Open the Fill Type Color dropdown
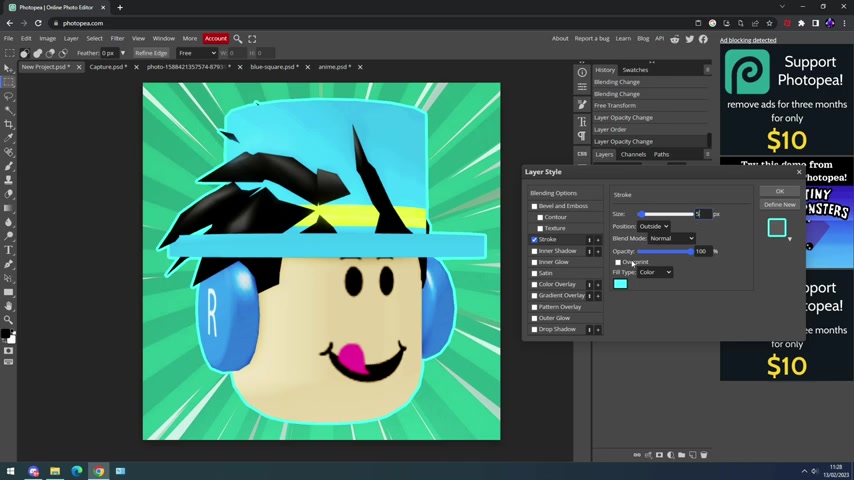 click(655, 272)
